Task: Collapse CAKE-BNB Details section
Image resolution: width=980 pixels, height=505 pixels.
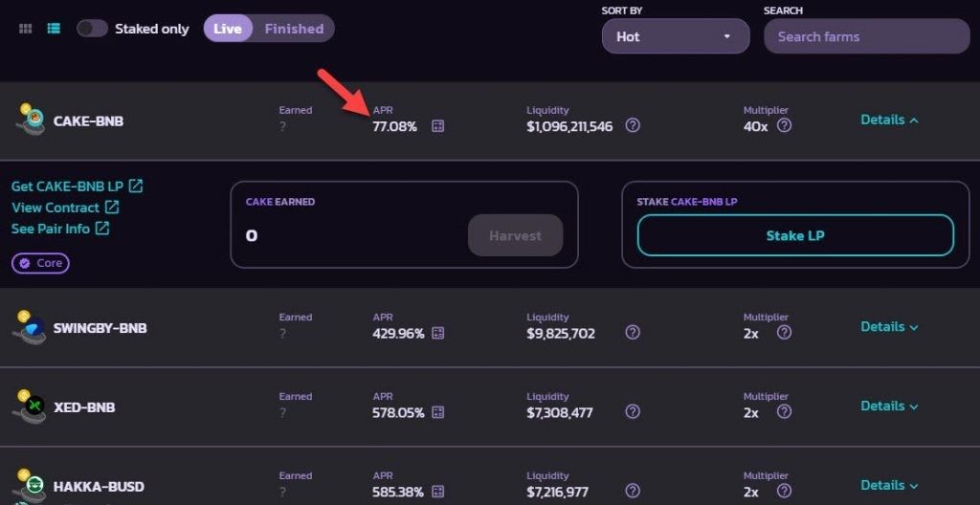Action: click(889, 120)
